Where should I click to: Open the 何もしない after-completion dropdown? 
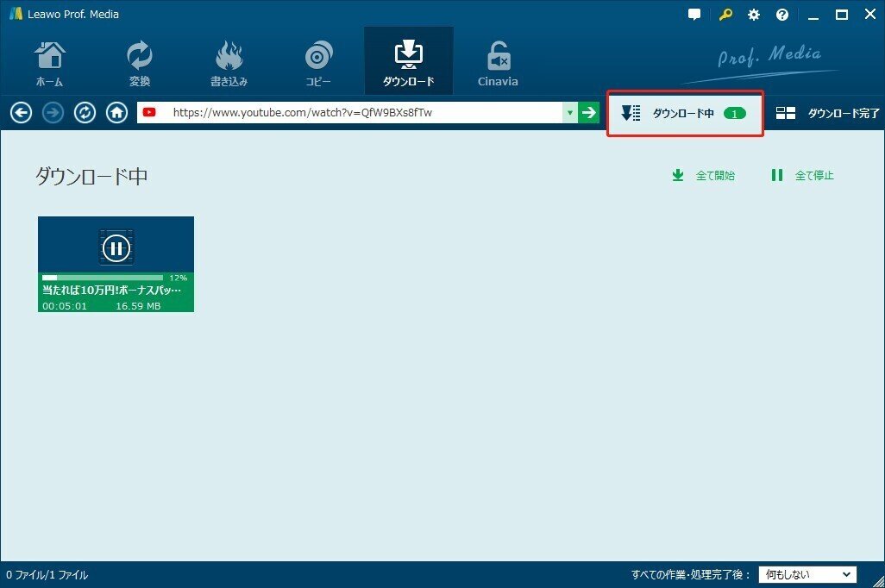click(x=807, y=574)
